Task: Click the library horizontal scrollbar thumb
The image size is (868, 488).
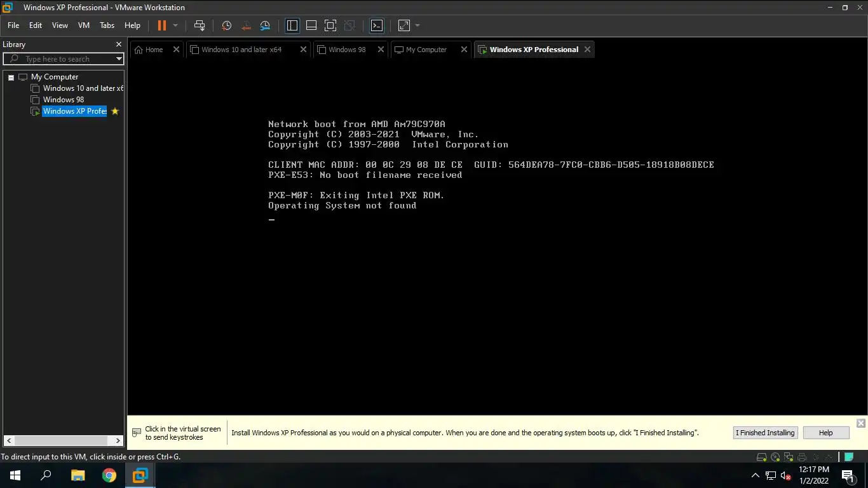Action: [61, 440]
